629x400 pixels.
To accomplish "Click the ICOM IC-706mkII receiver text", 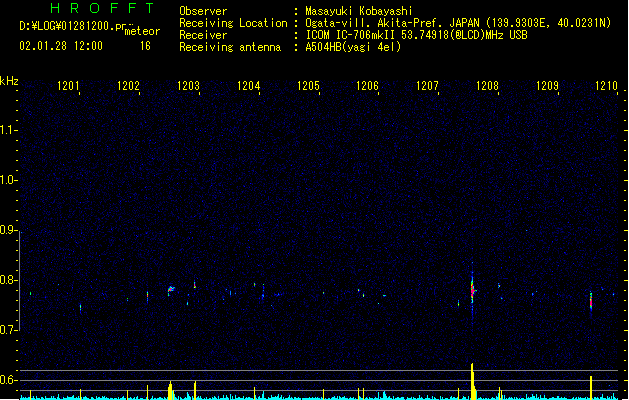I will click(416, 35).
